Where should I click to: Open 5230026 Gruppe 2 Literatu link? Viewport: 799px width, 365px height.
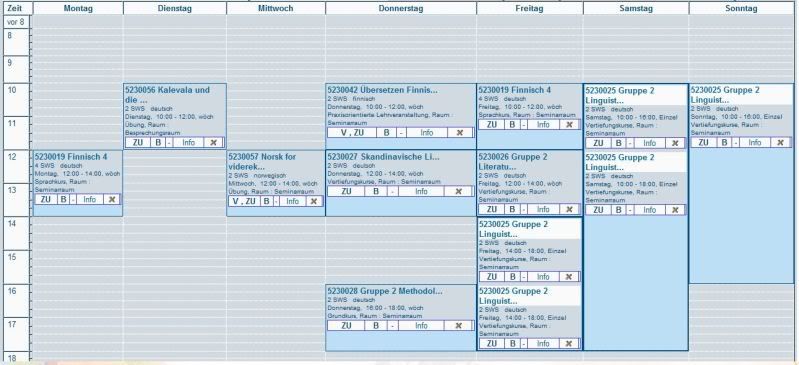click(x=513, y=162)
